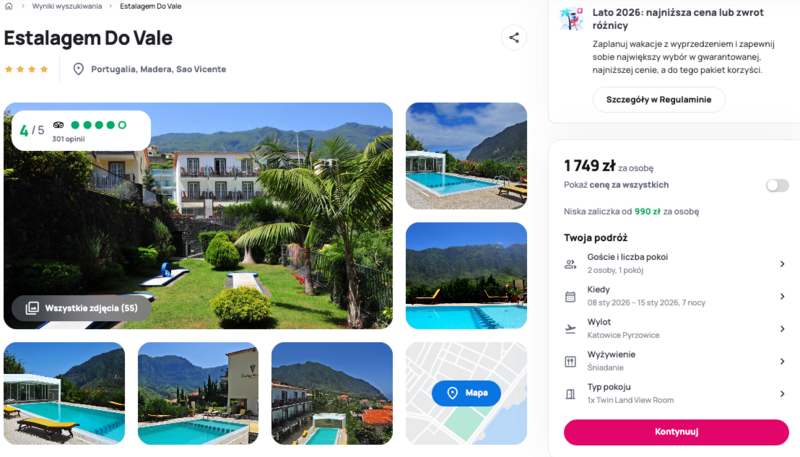The image size is (800, 457).
Task: Click the door icon next to Typ pokoju
Action: coord(570,394)
